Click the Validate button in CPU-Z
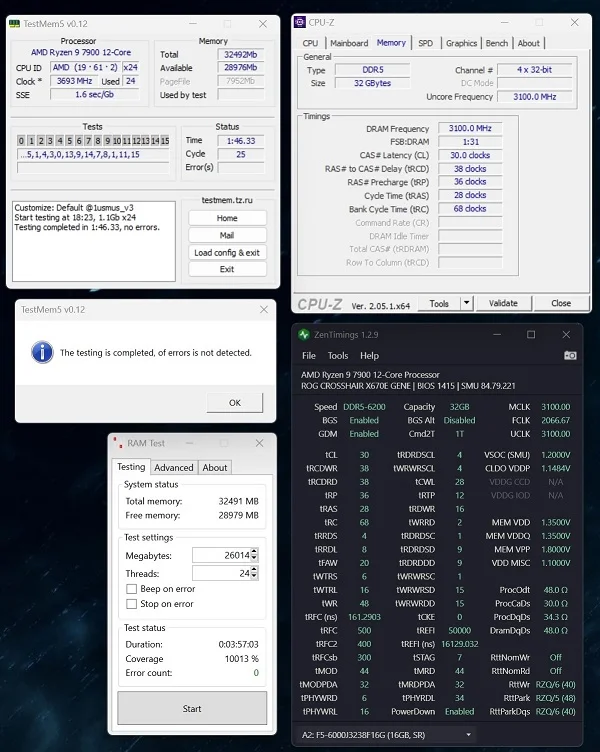The height and width of the screenshot is (752, 600). tap(503, 303)
